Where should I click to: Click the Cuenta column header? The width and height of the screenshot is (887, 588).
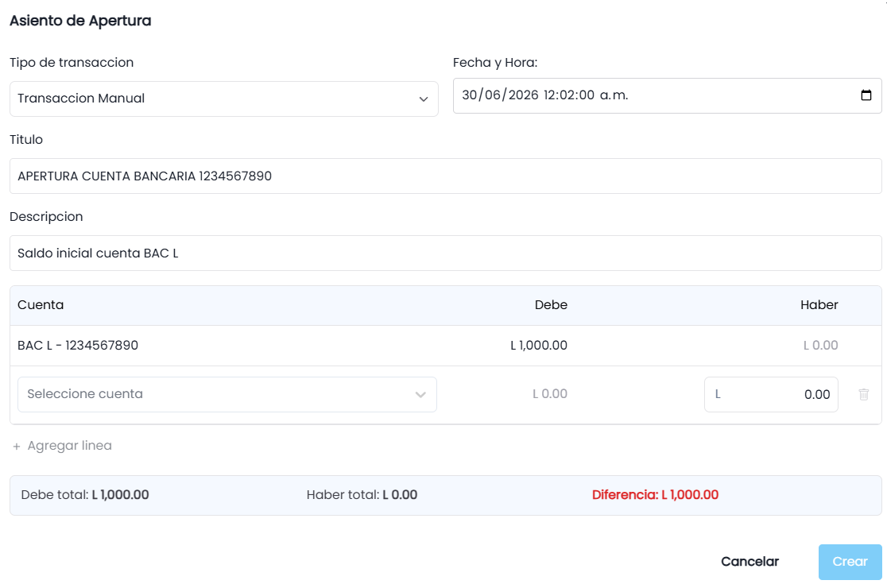pos(41,305)
